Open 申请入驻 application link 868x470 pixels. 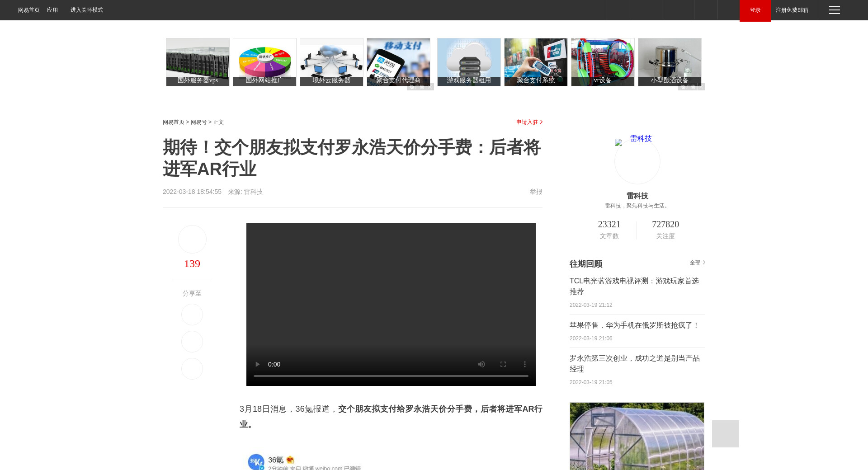click(x=529, y=122)
